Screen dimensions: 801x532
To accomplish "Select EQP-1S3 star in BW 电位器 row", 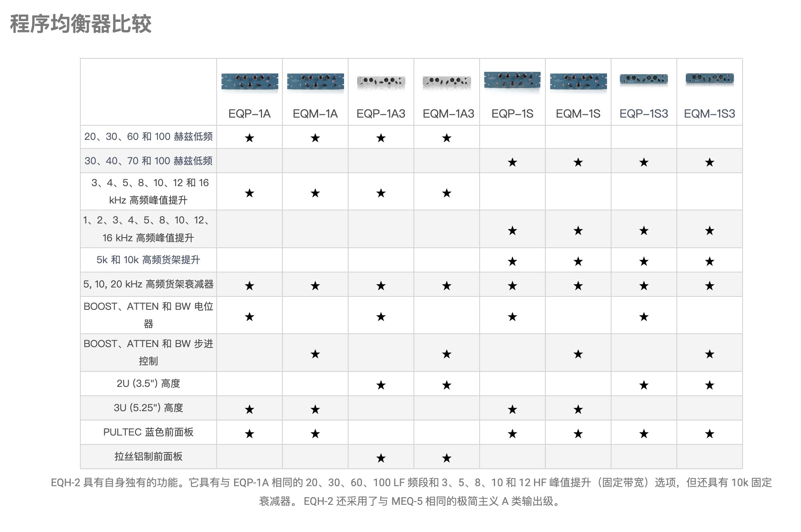I will point(644,317).
